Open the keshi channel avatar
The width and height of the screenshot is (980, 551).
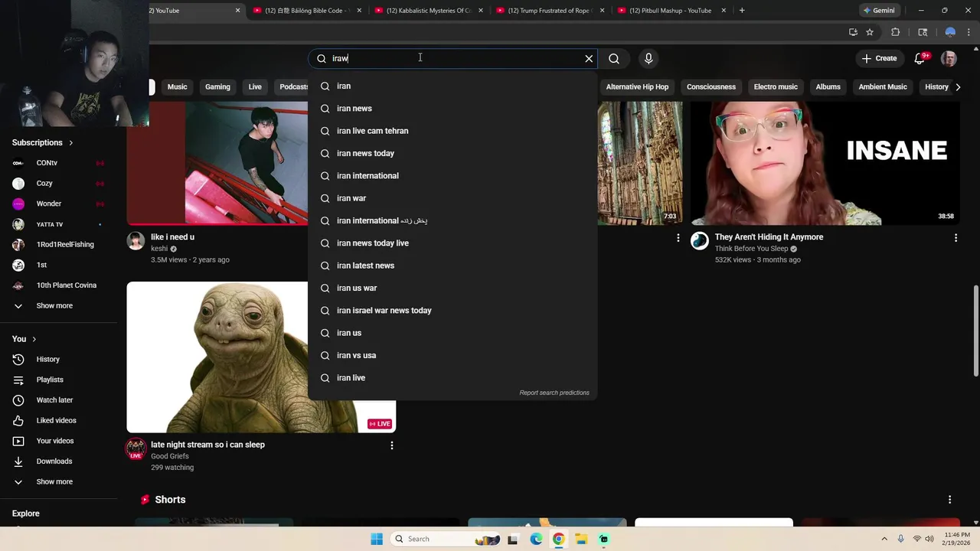[x=136, y=241]
